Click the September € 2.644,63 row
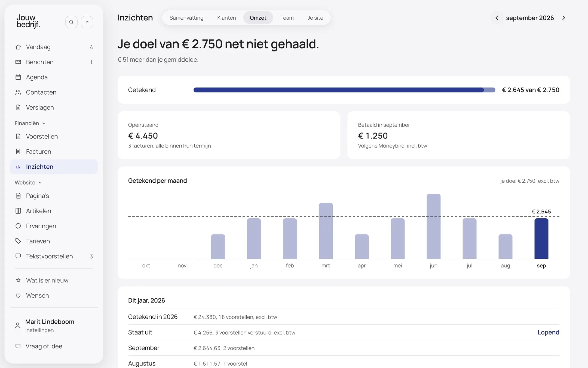Image resolution: width=588 pixels, height=368 pixels. point(344,348)
